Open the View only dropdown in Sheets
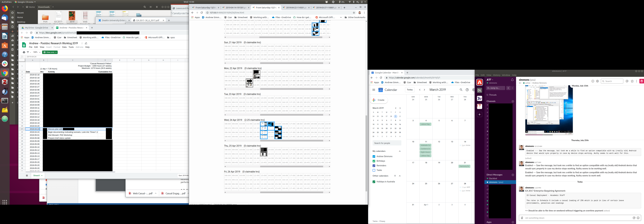This screenshot has width=644, height=224. coord(50,52)
